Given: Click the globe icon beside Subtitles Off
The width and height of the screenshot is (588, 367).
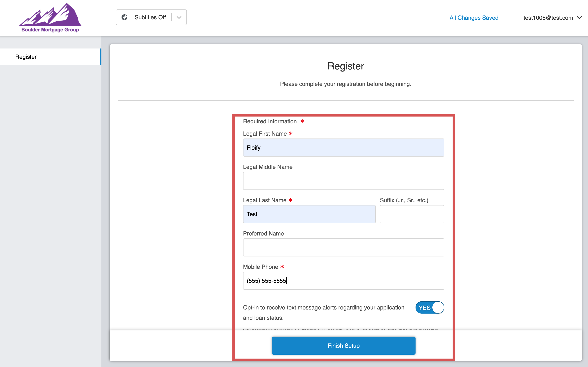Looking at the screenshot, I should pos(124,17).
